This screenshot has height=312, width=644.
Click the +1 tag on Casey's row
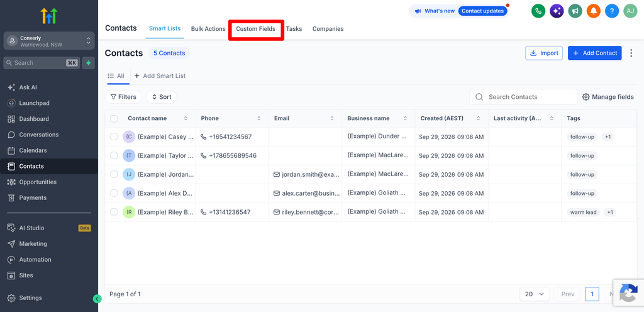608,136
